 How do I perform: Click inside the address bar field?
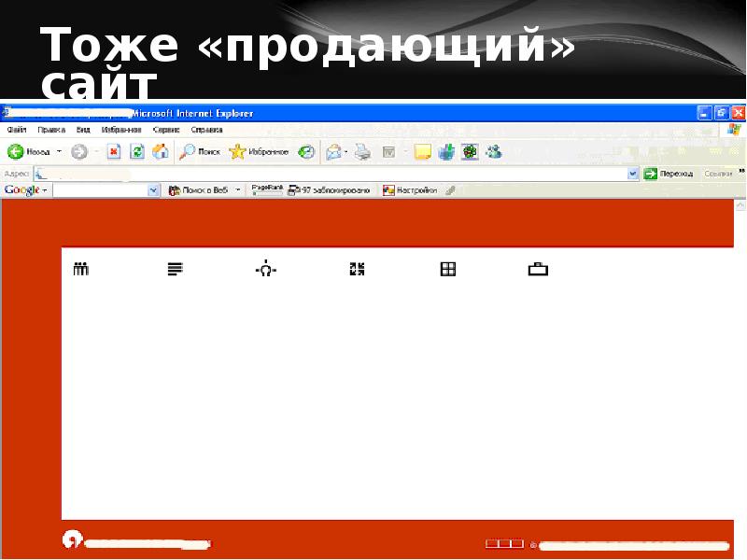[x=327, y=174]
